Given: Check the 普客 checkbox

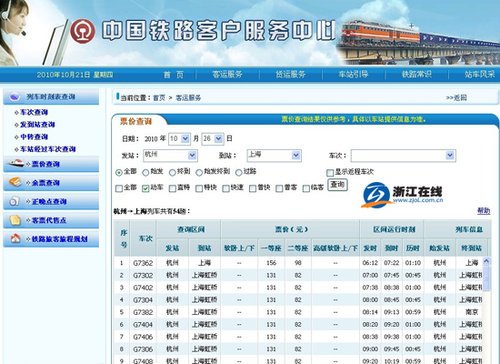Looking at the screenshot, I should tap(279, 188).
